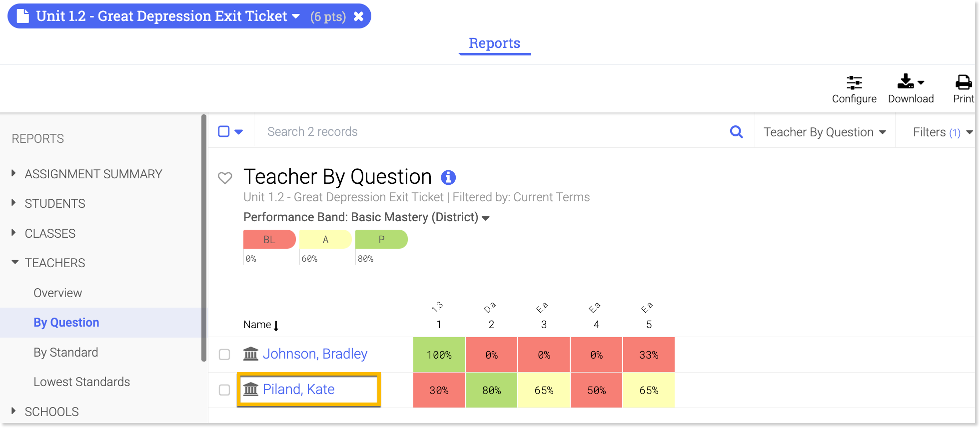The image size is (980, 428).
Task: Click the info icon beside Teacher By Question
Action: [x=448, y=177]
